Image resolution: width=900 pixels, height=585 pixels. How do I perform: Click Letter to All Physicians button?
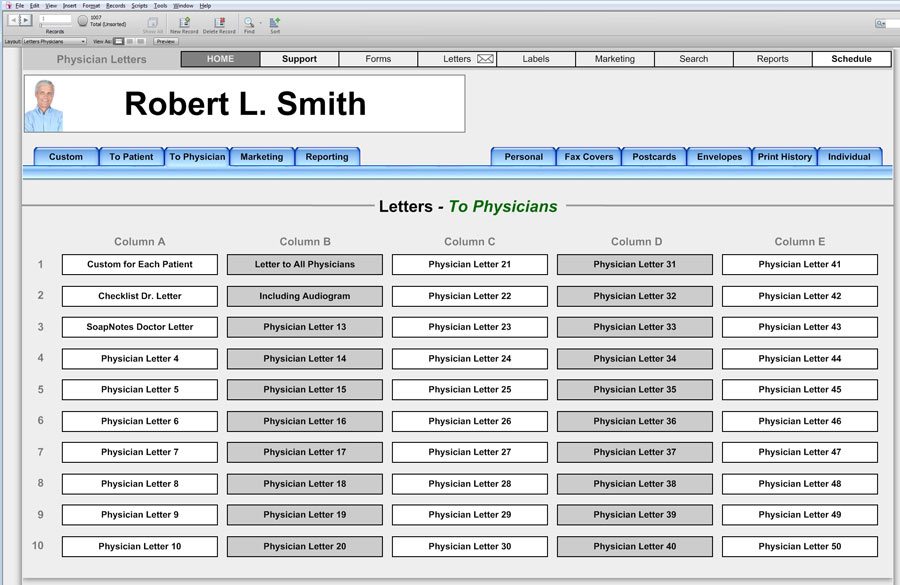[x=305, y=265]
